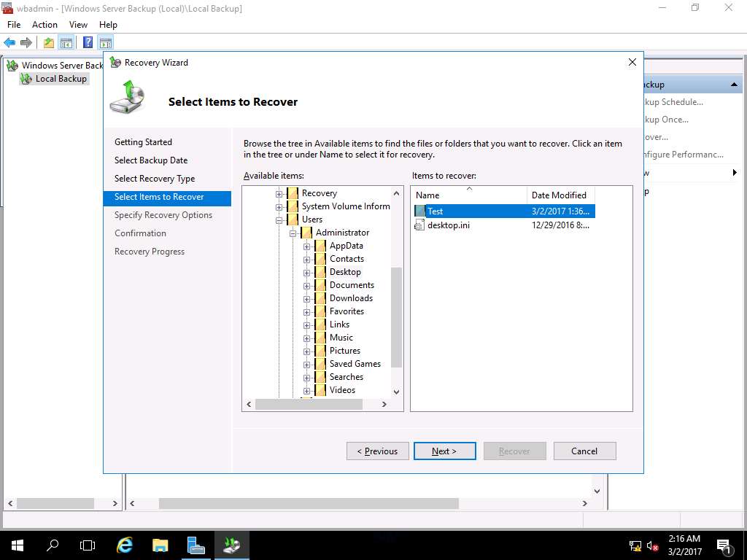Viewport: 747px width, 560px height.
Task: Open Server Manager from taskbar
Action: pyautogui.click(x=196, y=545)
